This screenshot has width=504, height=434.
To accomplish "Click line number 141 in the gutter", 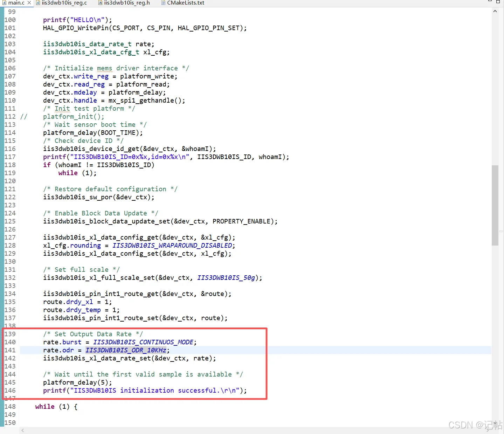I will tap(10, 350).
